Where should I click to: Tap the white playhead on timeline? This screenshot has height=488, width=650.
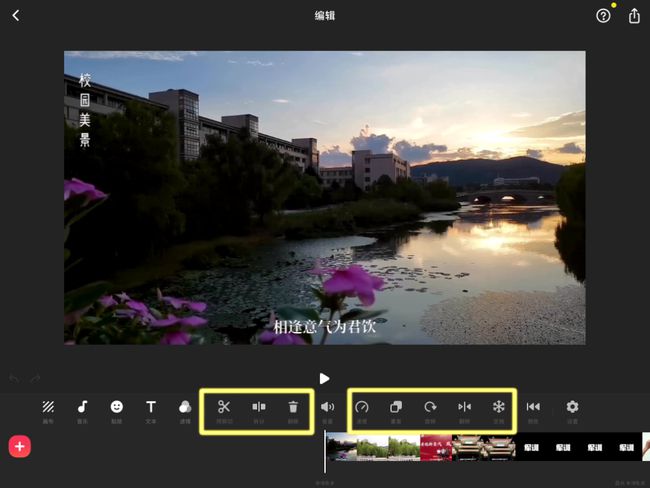click(325, 452)
